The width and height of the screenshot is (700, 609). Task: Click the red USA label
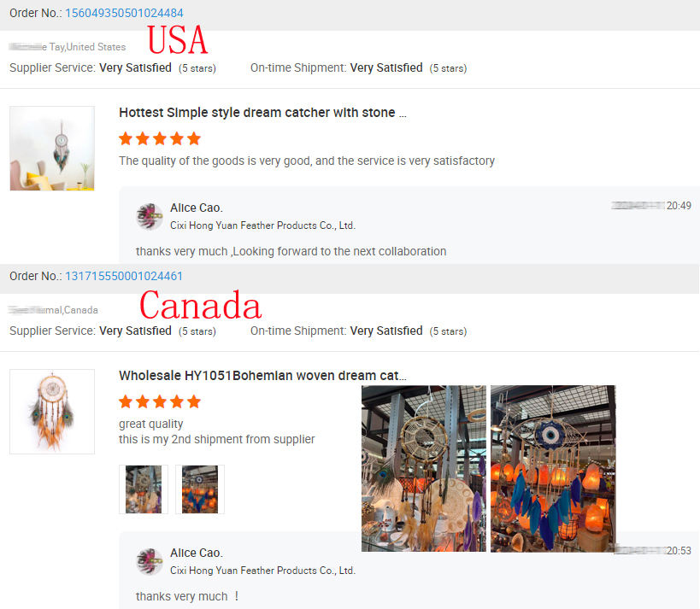pos(177,39)
